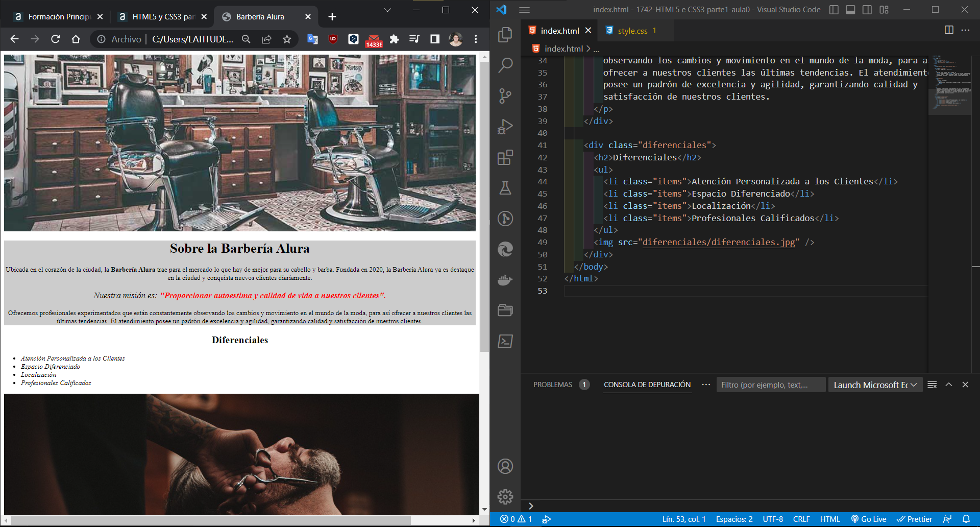Open the hamburger application menu in VS Code
Viewport: 980px width, 527px height.
point(525,10)
